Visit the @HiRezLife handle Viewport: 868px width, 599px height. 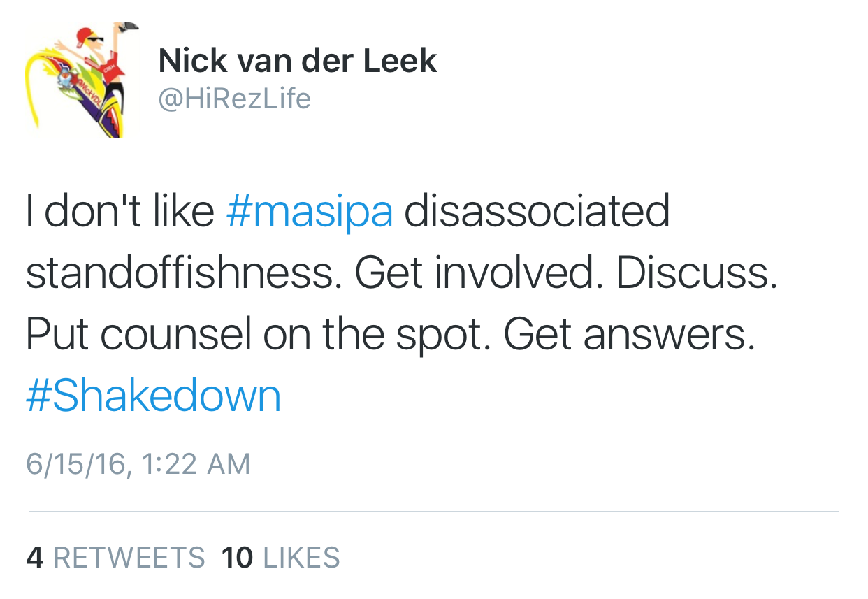234,99
